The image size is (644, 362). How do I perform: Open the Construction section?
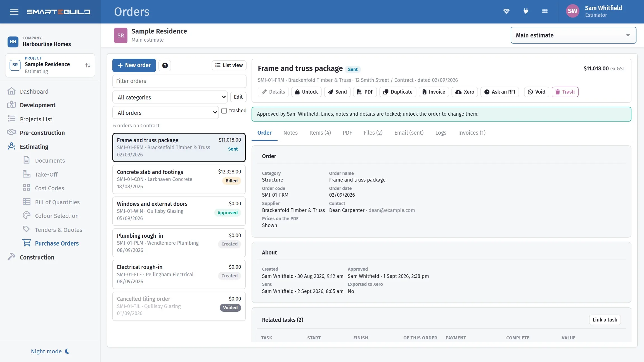[37, 257]
